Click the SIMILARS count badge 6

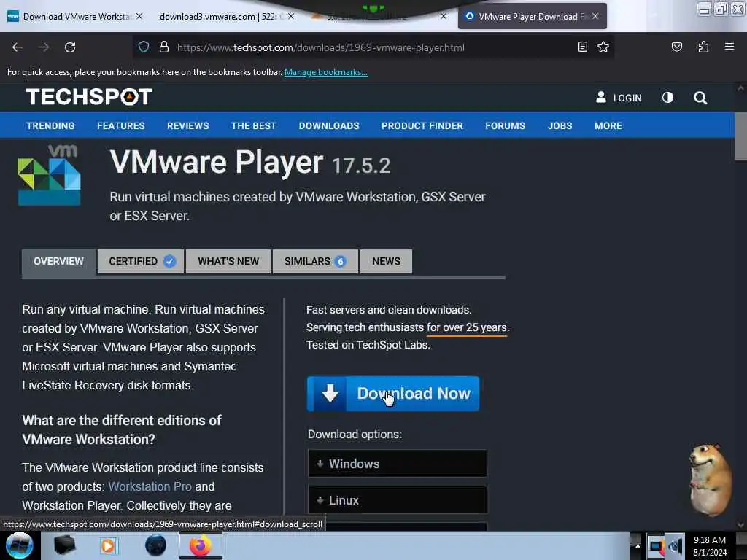pyautogui.click(x=340, y=261)
